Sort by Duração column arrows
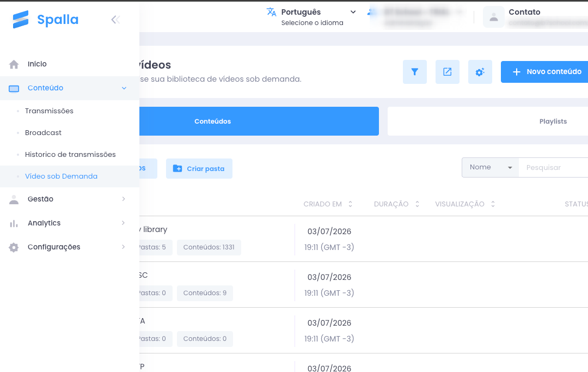 coord(417,204)
